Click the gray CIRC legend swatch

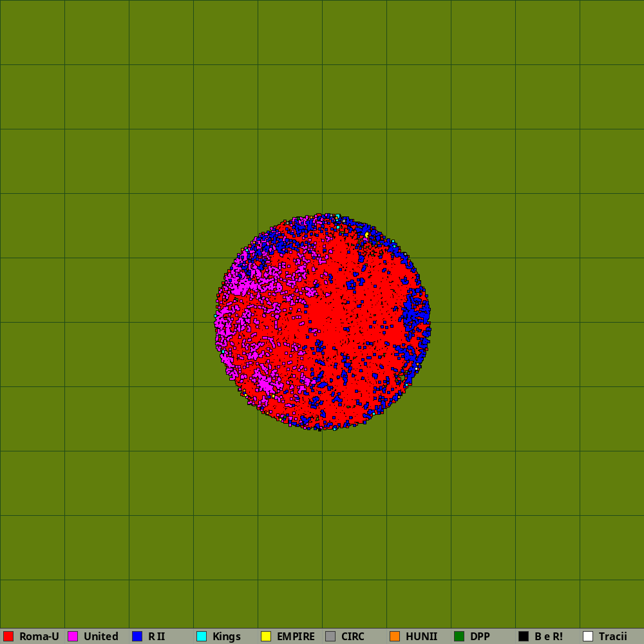(330, 636)
